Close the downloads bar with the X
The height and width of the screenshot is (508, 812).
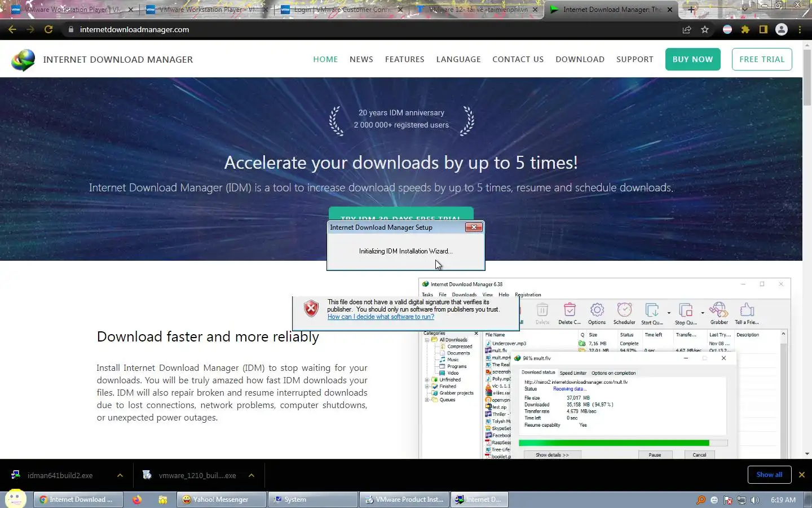(x=801, y=475)
